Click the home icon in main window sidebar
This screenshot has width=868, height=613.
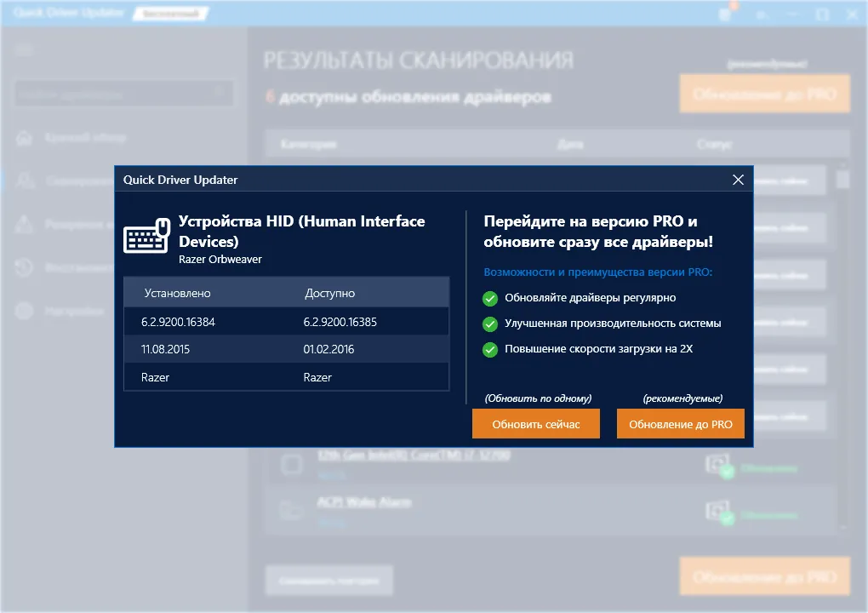24,137
